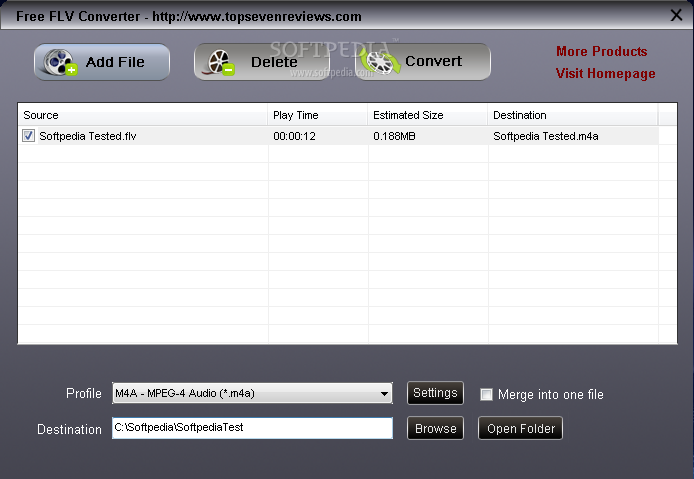
Task: Select the Softpedia Tested.flv file name
Action: tap(88, 136)
